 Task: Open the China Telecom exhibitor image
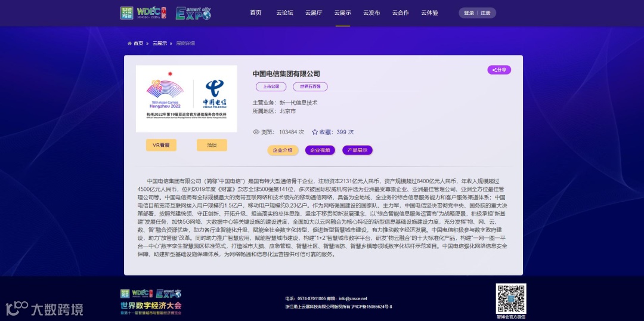[x=187, y=98]
